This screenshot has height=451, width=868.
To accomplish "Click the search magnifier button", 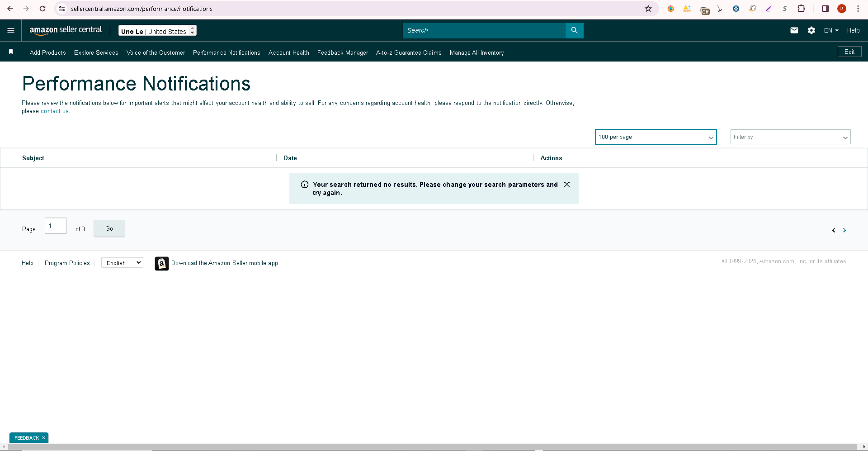I will coord(574,30).
